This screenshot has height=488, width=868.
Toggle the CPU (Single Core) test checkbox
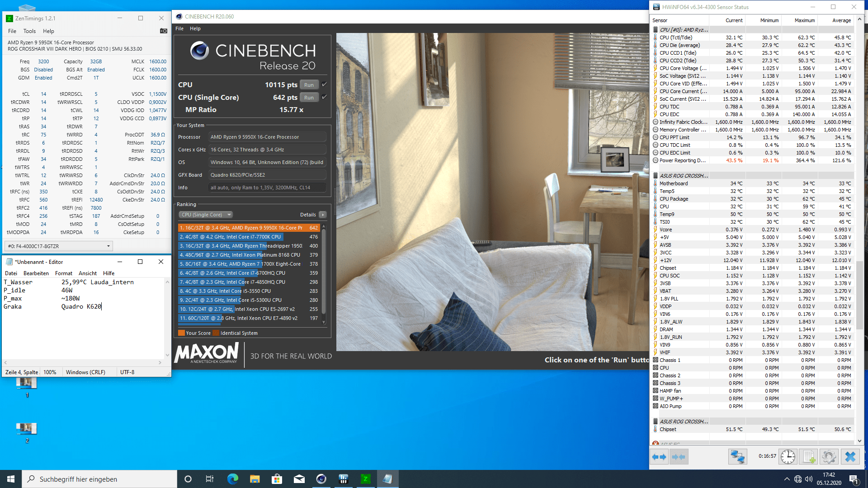tap(324, 97)
